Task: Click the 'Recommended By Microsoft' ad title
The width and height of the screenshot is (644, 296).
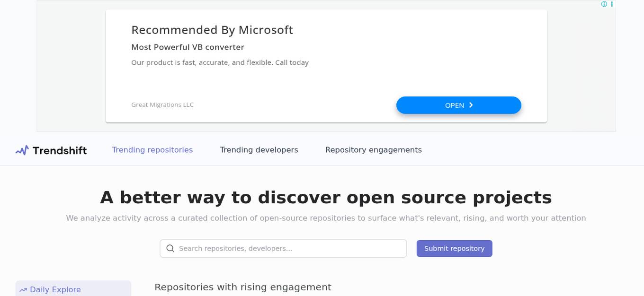Action: point(212,30)
